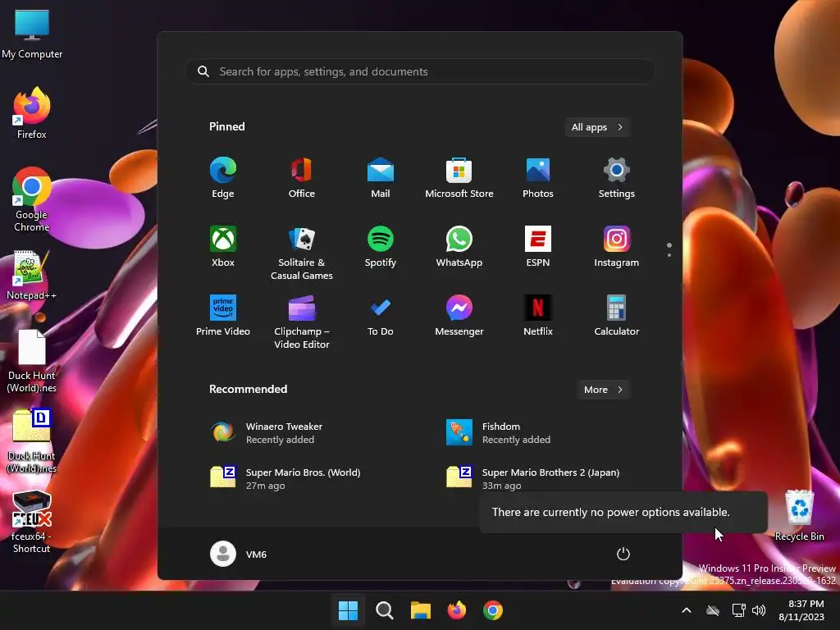This screenshot has height=630, width=840.
Task: Open the VM6 user account menu
Action: (x=239, y=554)
